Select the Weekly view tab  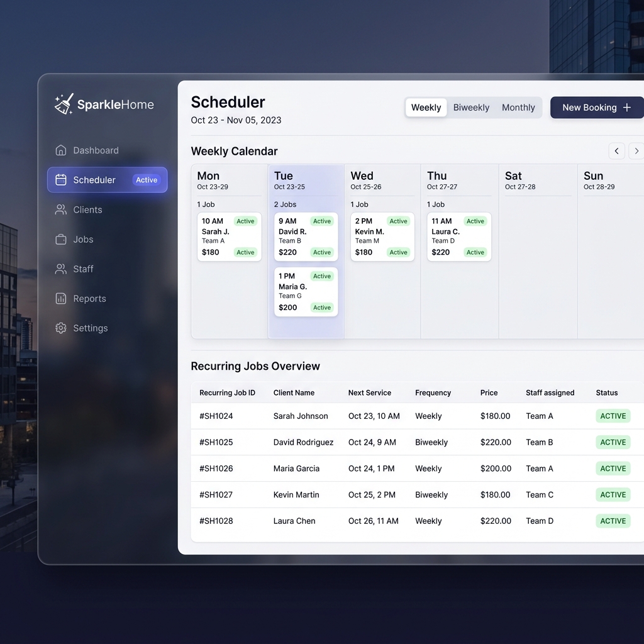[x=426, y=108]
